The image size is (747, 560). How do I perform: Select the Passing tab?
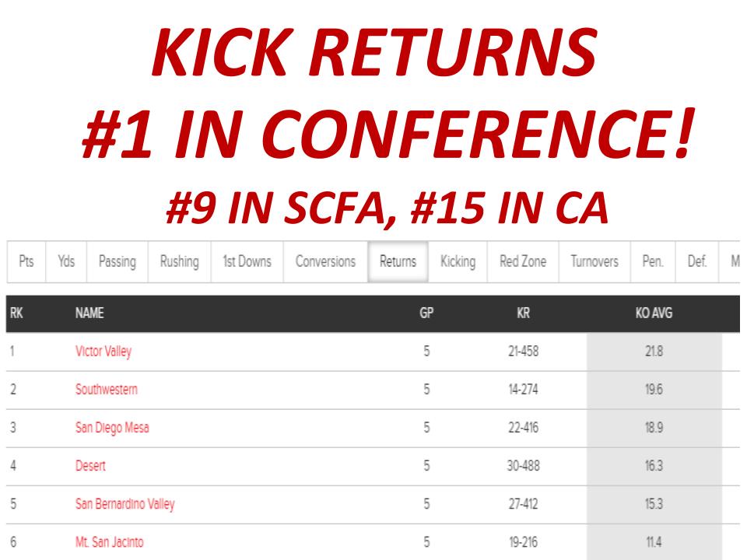(x=117, y=261)
